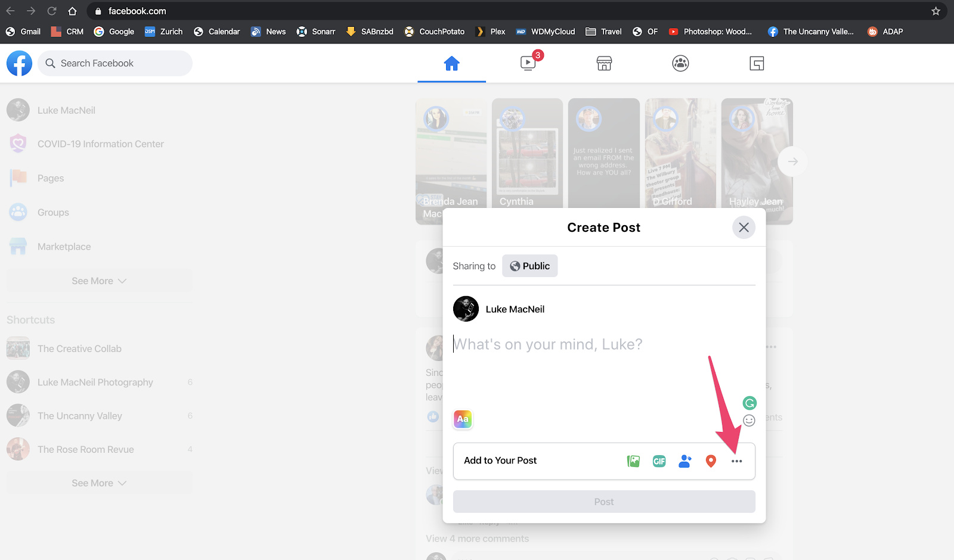This screenshot has width=954, height=560.
Task: Change audience with the Public button
Action: pos(529,266)
